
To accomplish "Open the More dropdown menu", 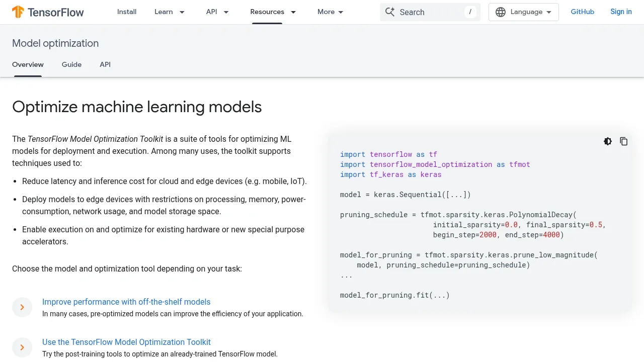I will 331,12.
